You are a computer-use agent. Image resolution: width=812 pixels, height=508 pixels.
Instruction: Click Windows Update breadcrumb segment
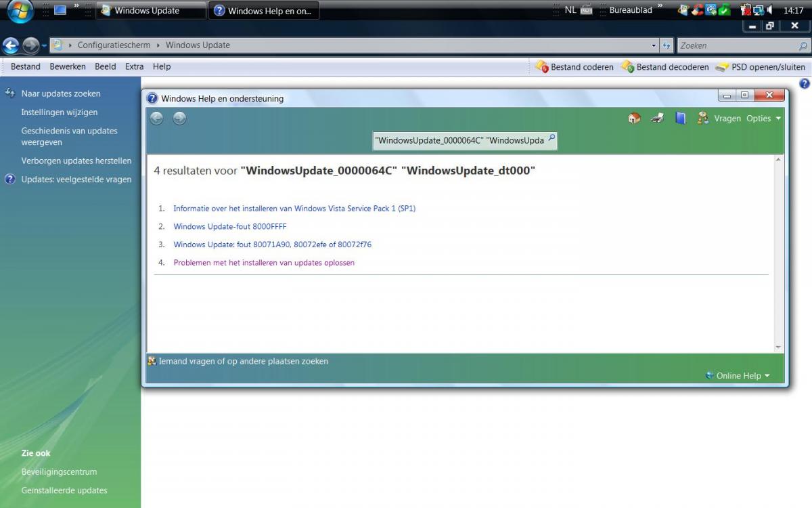198,45
